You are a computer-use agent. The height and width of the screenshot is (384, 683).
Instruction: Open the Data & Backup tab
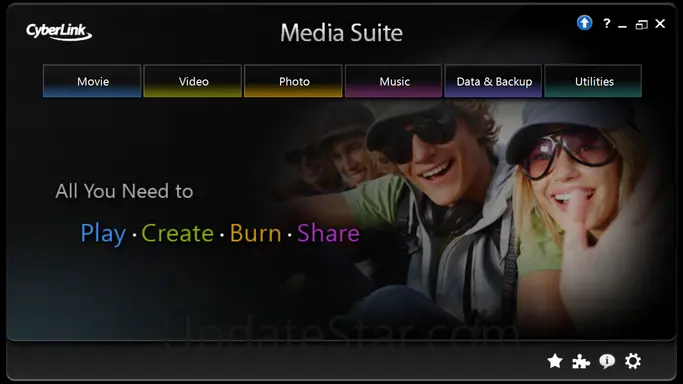coord(493,81)
